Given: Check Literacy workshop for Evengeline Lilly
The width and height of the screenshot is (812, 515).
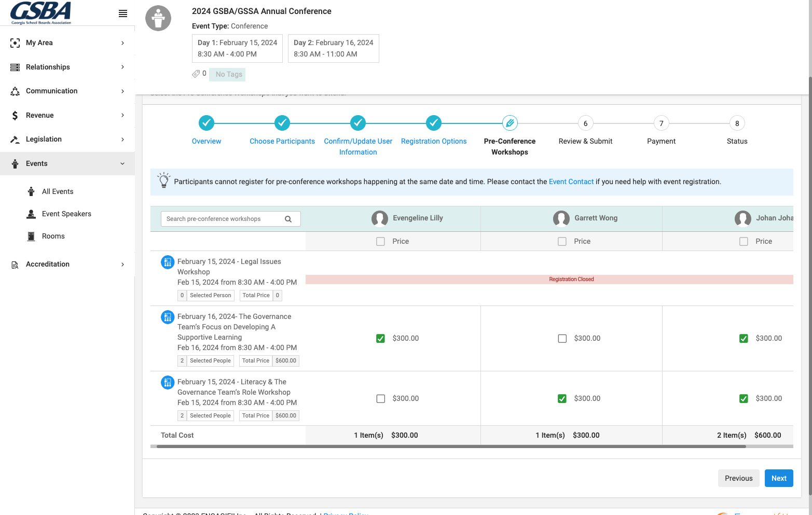Looking at the screenshot, I should click(x=381, y=399).
